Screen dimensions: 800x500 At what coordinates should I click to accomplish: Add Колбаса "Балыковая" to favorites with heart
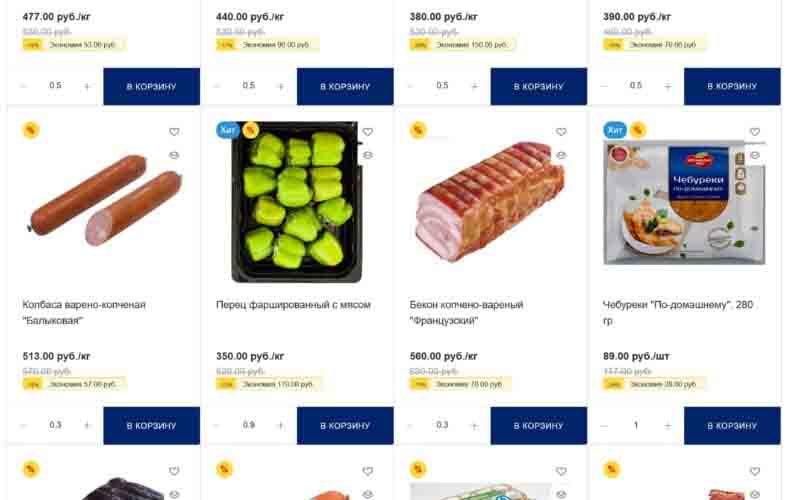tap(174, 132)
